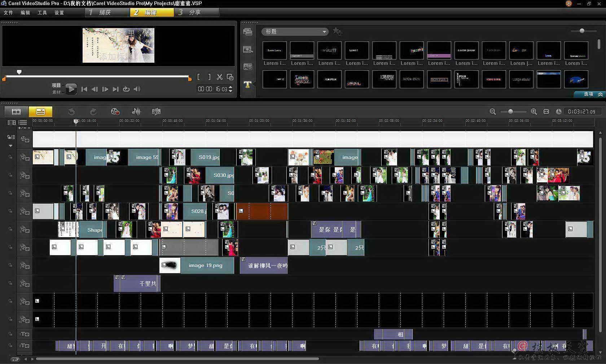
Task: Click the timeline zoom slider
Action: [510, 112]
